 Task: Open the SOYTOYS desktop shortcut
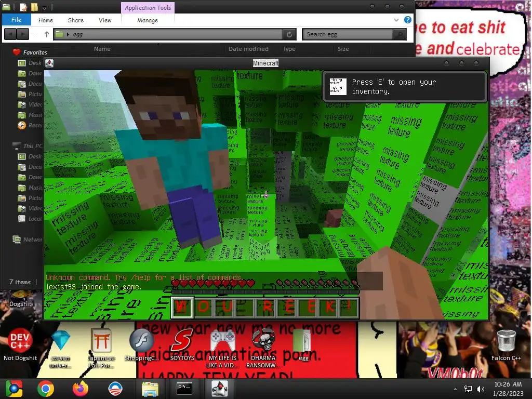coord(182,345)
